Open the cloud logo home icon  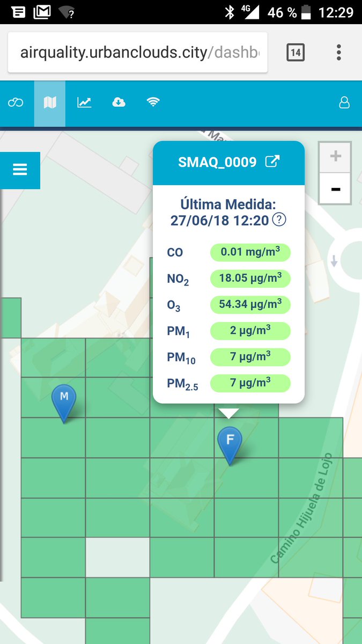pos(16,103)
